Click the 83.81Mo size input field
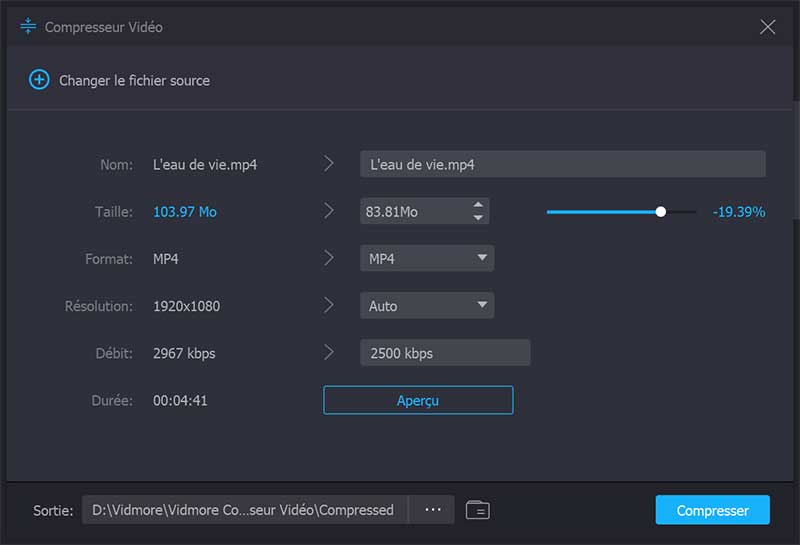 click(x=412, y=212)
